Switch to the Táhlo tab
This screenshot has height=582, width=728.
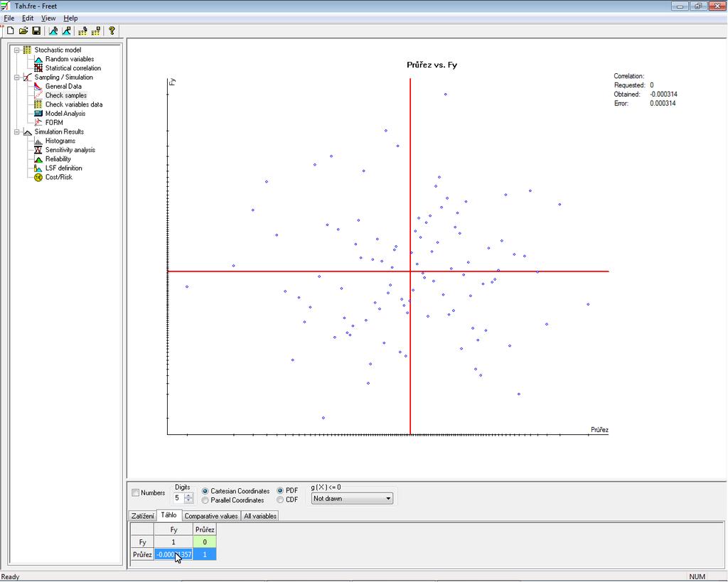[x=168, y=515]
